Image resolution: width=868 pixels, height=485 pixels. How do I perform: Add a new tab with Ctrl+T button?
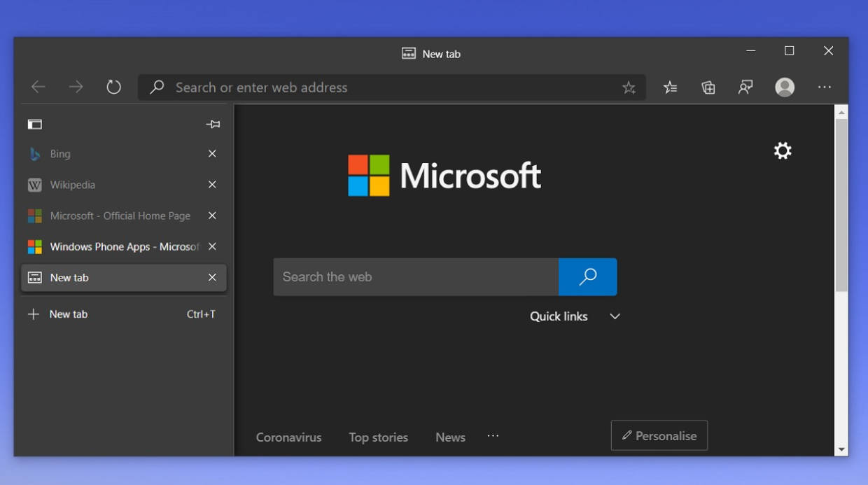(124, 314)
